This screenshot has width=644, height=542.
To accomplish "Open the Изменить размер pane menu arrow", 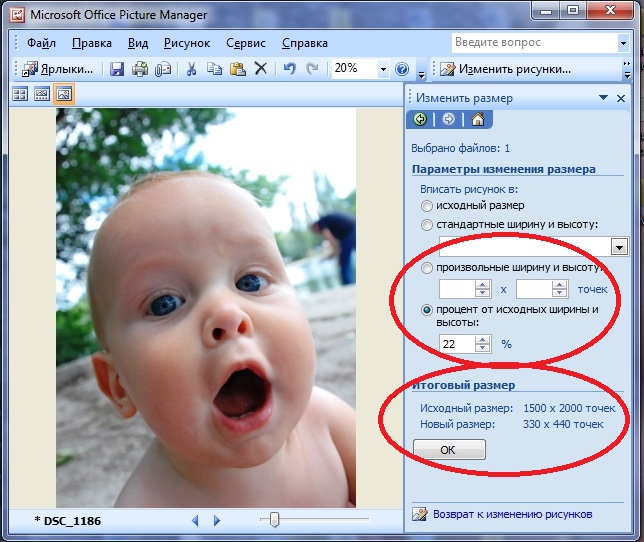I will pyautogui.click(x=603, y=98).
